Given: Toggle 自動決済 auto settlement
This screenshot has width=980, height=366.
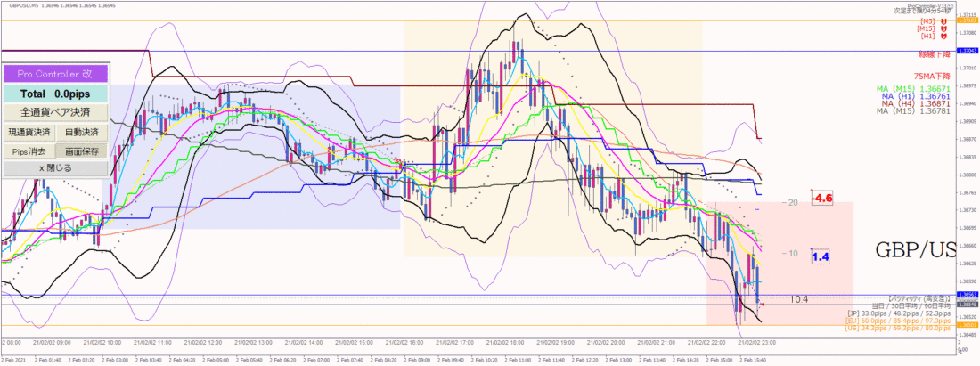Looking at the screenshot, I should pyautogui.click(x=82, y=133).
